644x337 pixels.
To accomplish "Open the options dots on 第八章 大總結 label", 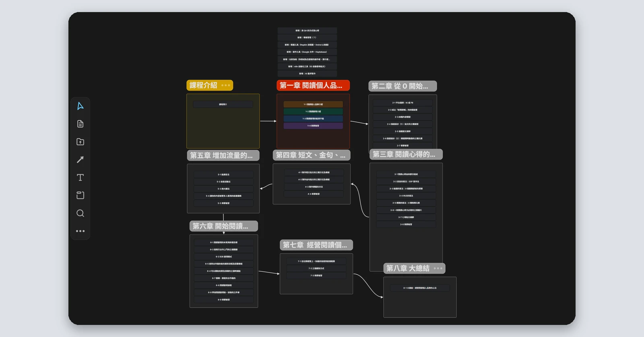I will coord(438,268).
